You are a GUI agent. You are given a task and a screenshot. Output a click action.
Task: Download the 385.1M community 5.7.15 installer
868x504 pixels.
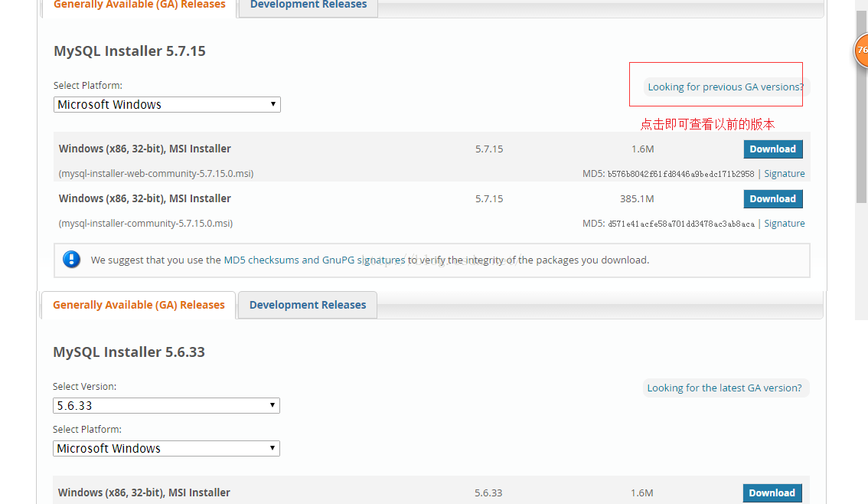click(x=773, y=199)
